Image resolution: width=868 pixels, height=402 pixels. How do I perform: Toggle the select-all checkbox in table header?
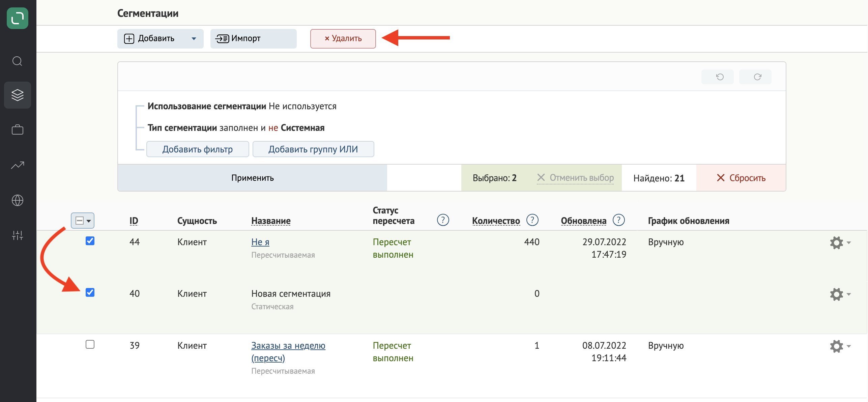tap(80, 221)
